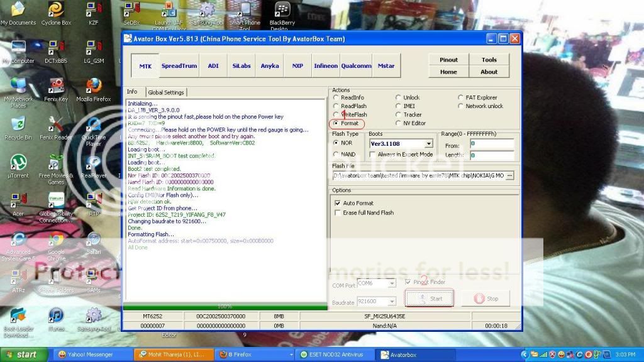Open the Mozilla Firefox desktop shortcut
Image resolution: width=644 pixels, height=362 pixels.
click(x=94, y=87)
